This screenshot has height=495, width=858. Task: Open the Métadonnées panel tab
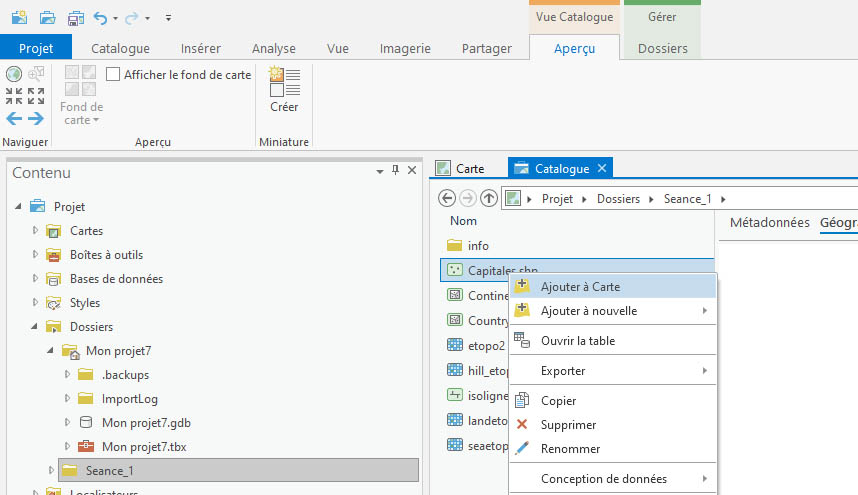pyautogui.click(x=769, y=222)
